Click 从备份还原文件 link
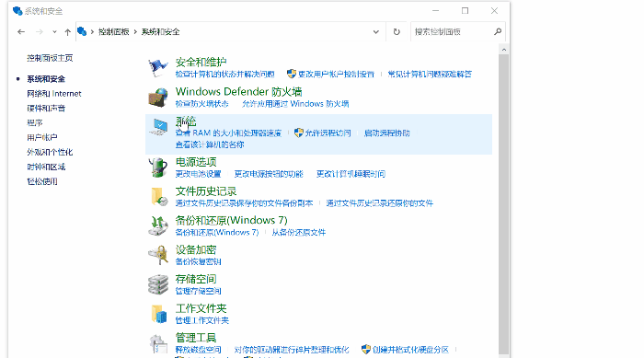Screen dimensions: 644x358 pyautogui.click(x=299, y=232)
